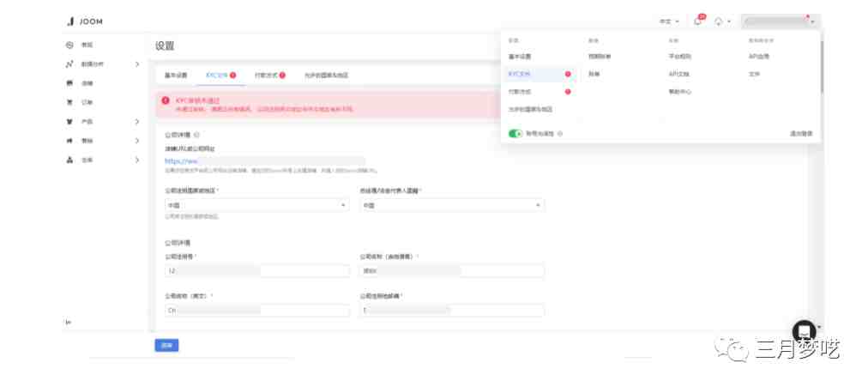Viewport: 868px width, 387px height.
Task: Expand the analytics sidebar row chevron
Action: [x=137, y=64]
